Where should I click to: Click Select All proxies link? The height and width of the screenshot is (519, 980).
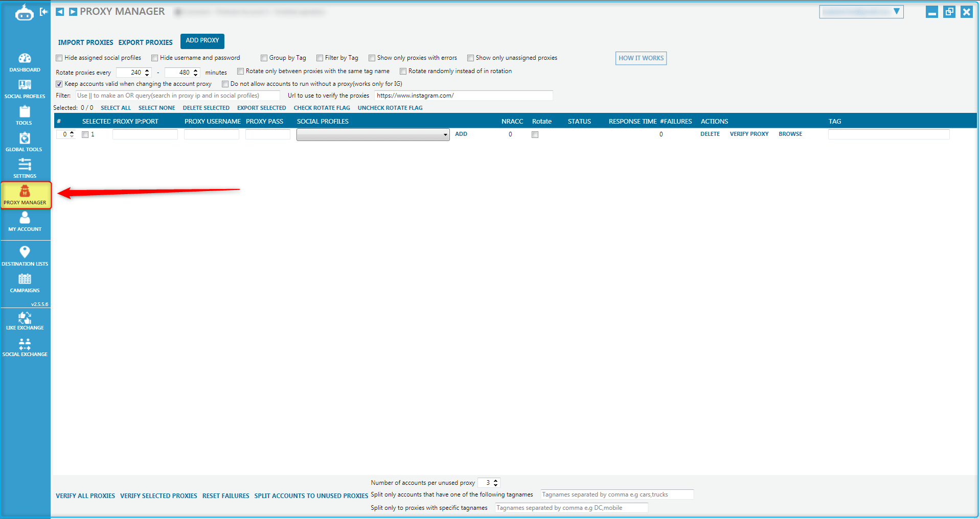116,108
